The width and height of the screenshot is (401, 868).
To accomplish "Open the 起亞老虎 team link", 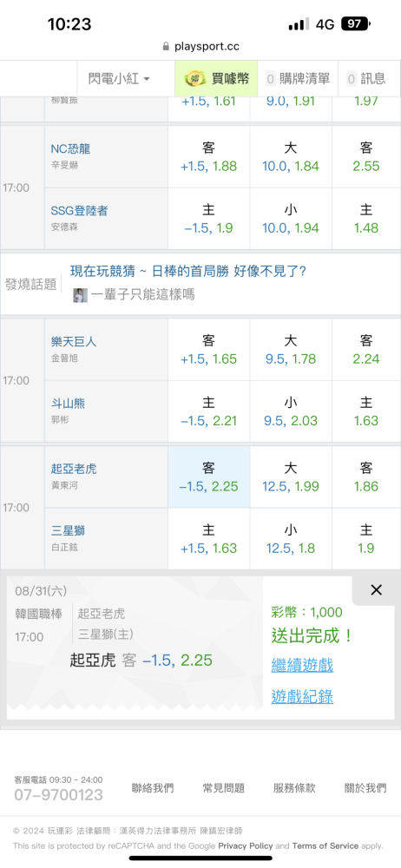I will click(75, 469).
